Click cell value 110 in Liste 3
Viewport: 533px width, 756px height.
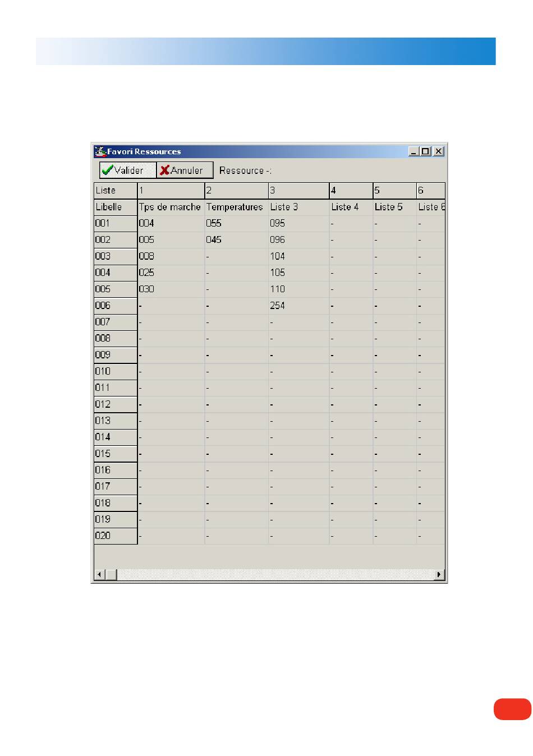299,289
